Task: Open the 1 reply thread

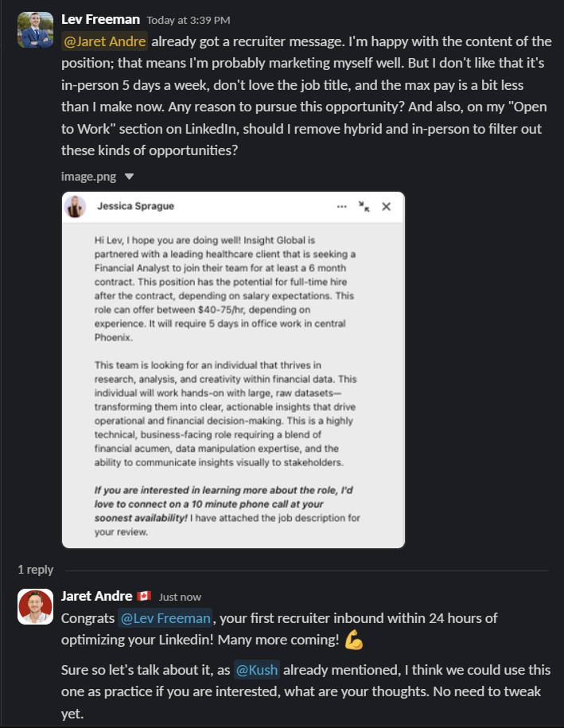Action: coord(35,569)
